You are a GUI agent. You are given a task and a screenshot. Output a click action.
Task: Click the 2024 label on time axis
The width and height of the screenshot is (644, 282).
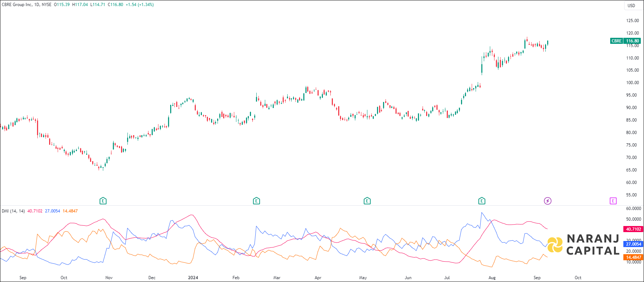pyautogui.click(x=193, y=278)
